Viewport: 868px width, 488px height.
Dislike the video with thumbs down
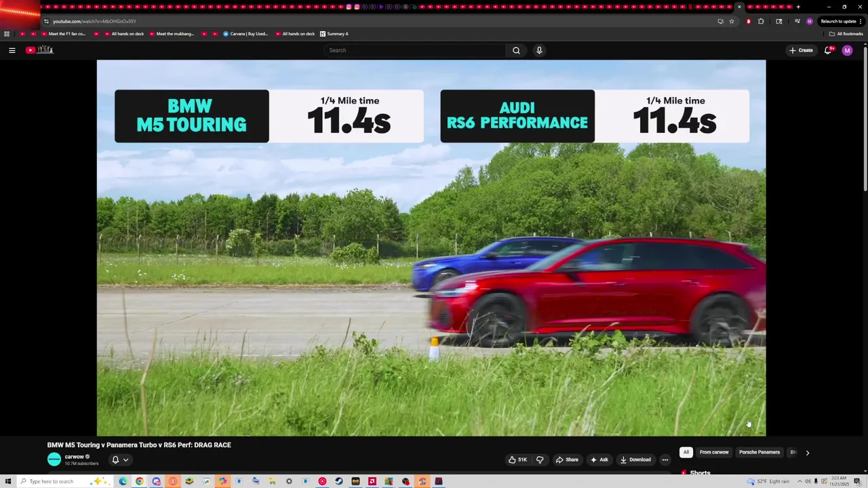540,460
